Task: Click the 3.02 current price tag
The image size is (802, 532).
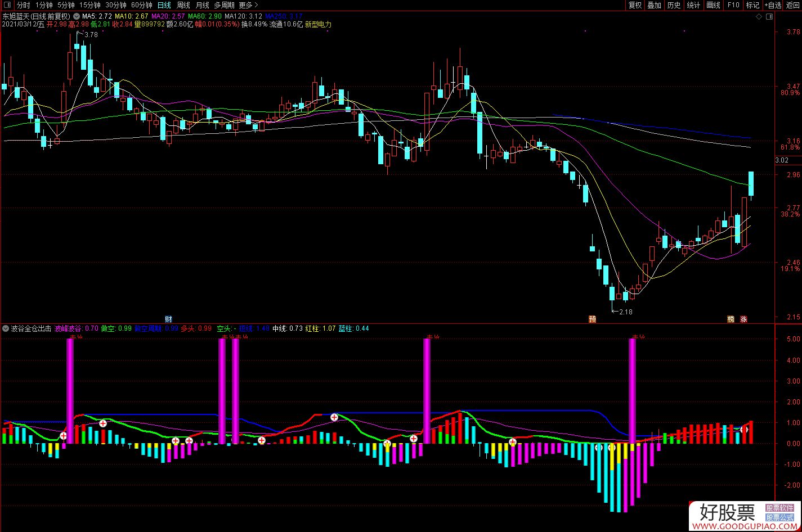Action: point(781,160)
